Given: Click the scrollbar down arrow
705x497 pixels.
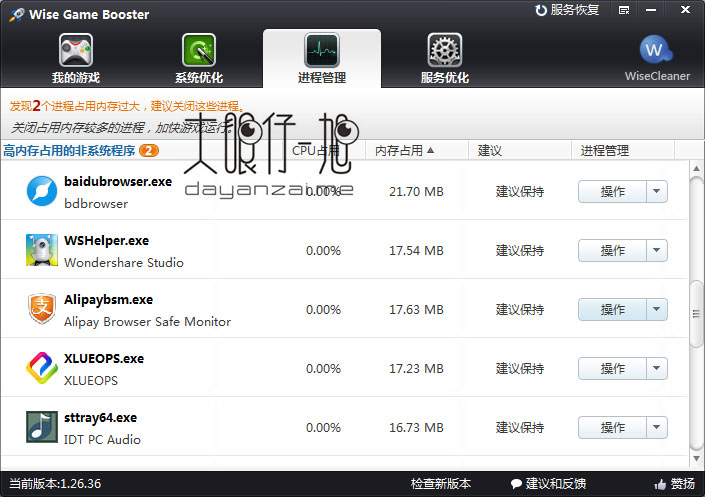Looking at the screenshot, I should coord(696,459).
